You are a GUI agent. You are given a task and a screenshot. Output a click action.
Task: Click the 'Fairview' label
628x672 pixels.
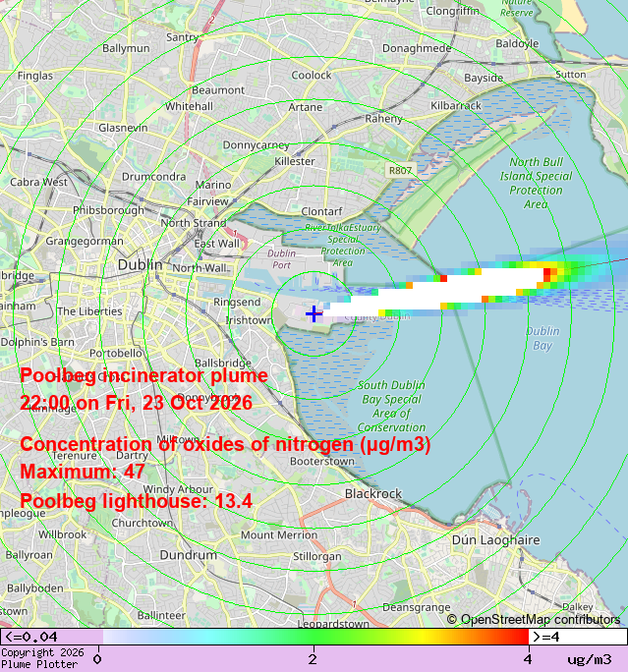207,201
